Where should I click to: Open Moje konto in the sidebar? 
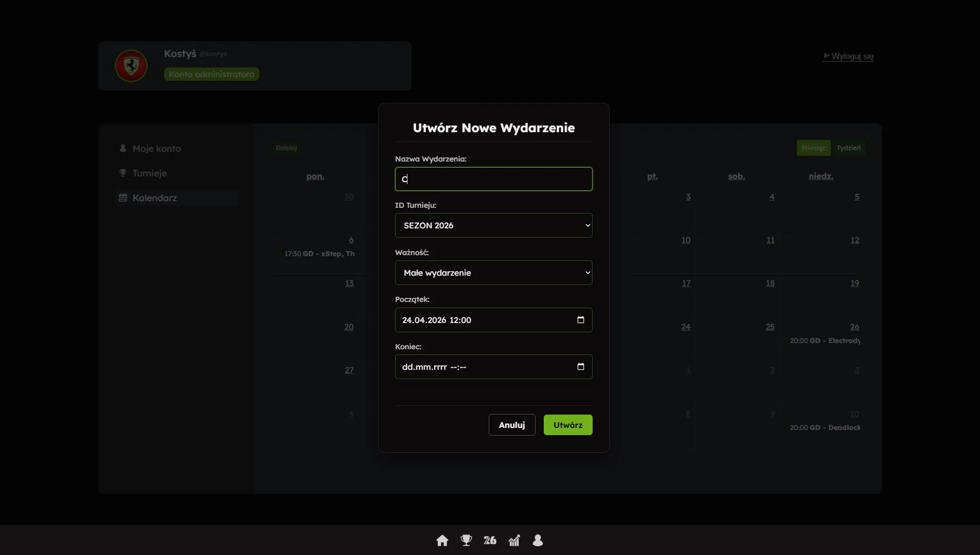click(156, 149)
